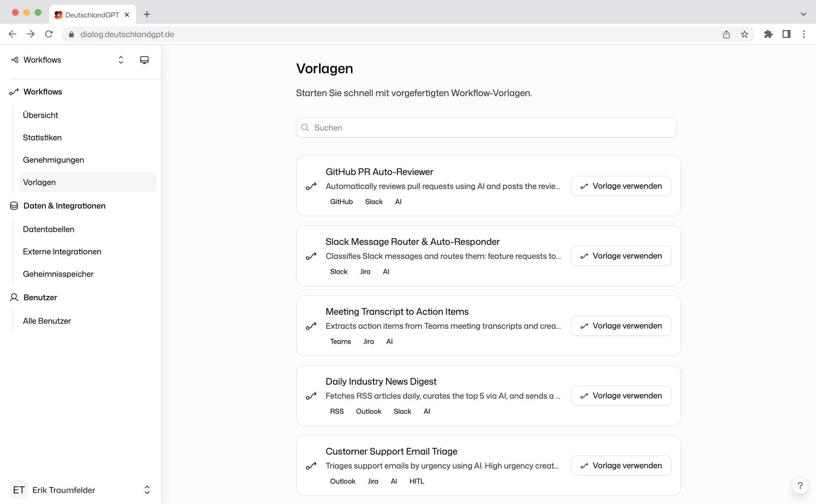Click the address bar URL
This screenshot has height=504, width=816.
127,34
